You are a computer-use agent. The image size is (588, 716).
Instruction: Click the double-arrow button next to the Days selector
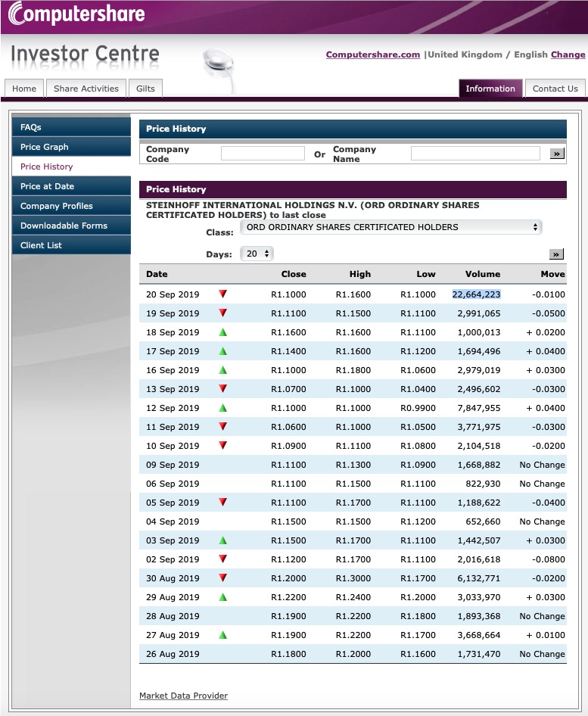pos(556,254)
